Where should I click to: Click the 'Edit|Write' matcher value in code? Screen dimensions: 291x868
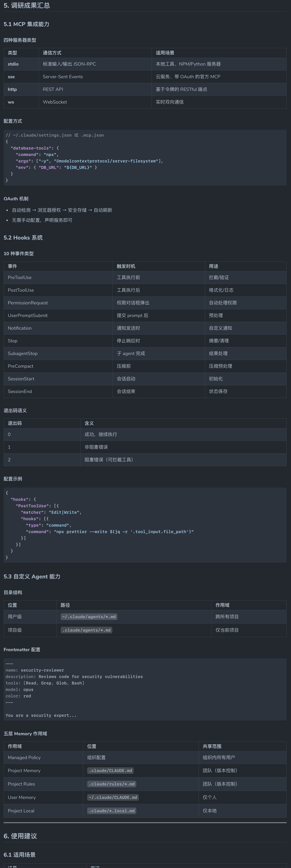(64, 512)
